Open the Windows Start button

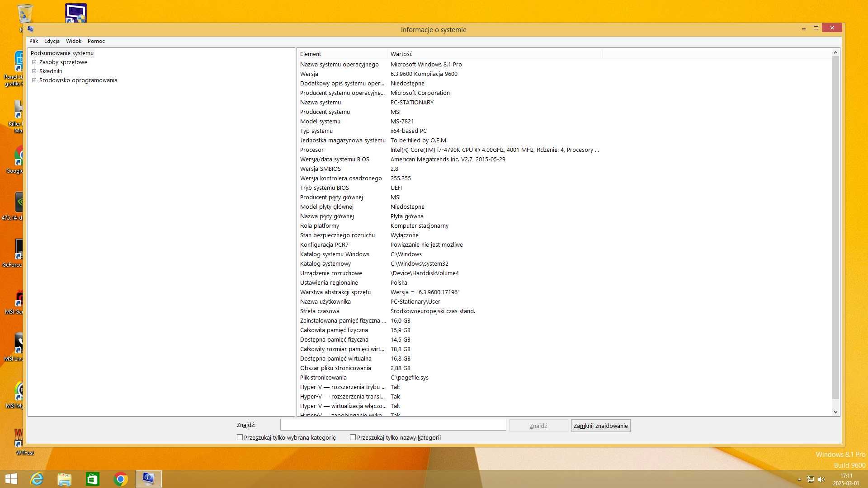click(x=11, y=479)
